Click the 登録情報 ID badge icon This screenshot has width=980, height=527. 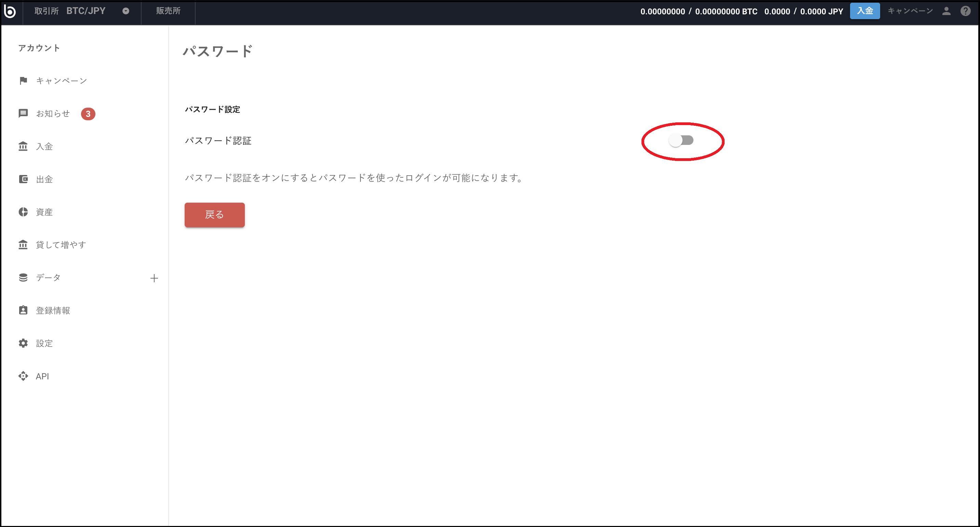click(23, 310)
